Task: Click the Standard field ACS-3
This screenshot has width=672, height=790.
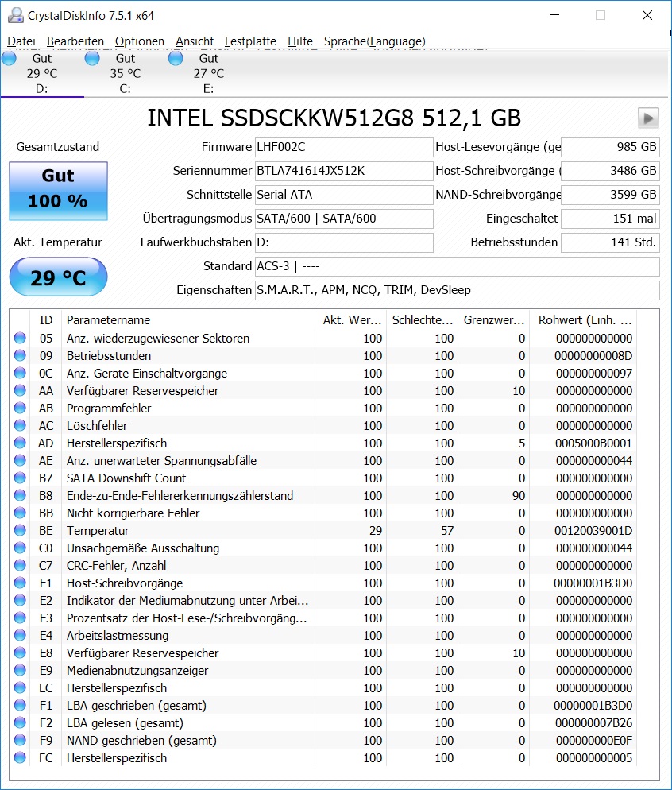Action: point(457,266)
